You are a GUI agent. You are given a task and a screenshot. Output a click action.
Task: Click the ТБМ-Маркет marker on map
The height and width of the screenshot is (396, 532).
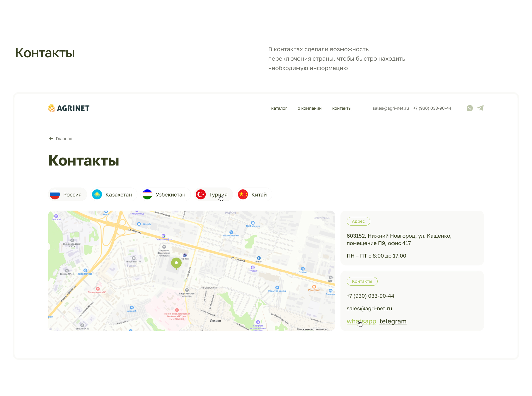point(253,223)
